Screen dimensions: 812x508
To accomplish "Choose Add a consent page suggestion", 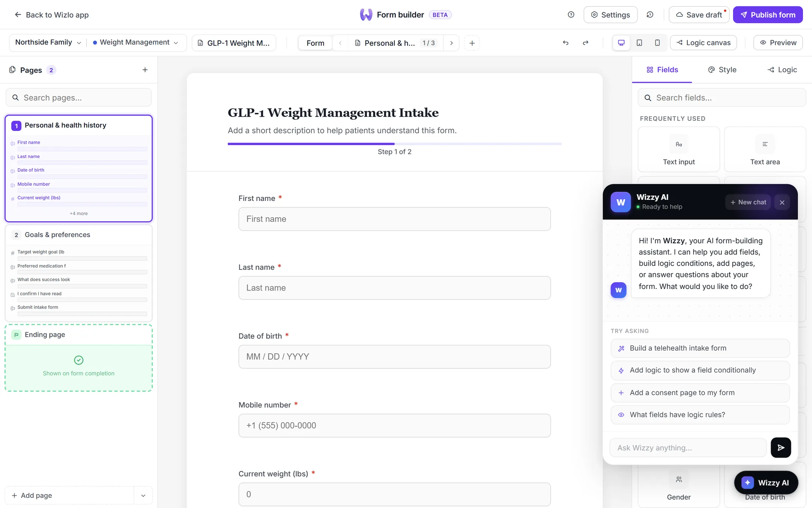I will pyautogui.click(x=700, y=393).
